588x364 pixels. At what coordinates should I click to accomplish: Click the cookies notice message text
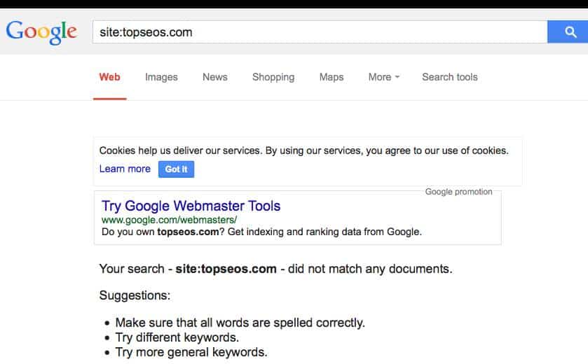coord(303,150)
